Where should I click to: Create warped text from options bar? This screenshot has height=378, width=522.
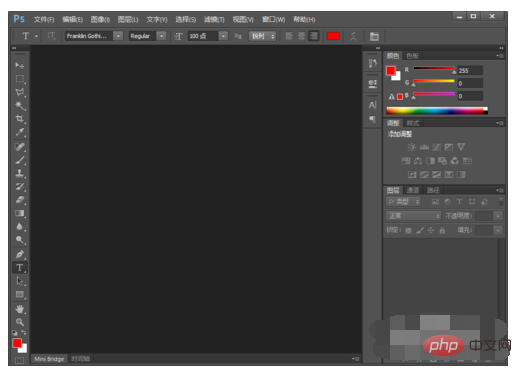point(353,36)
